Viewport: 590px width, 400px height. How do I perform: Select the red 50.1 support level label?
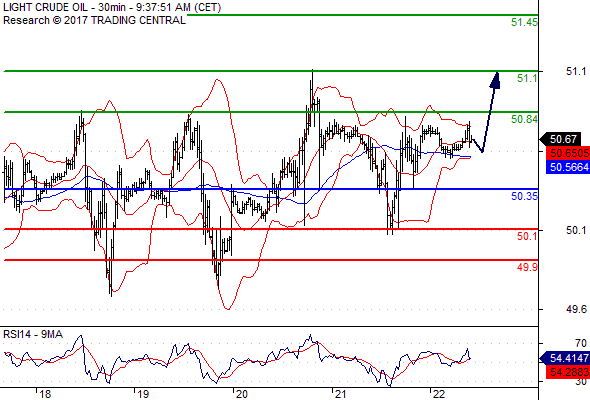click(x=527, y=236)
